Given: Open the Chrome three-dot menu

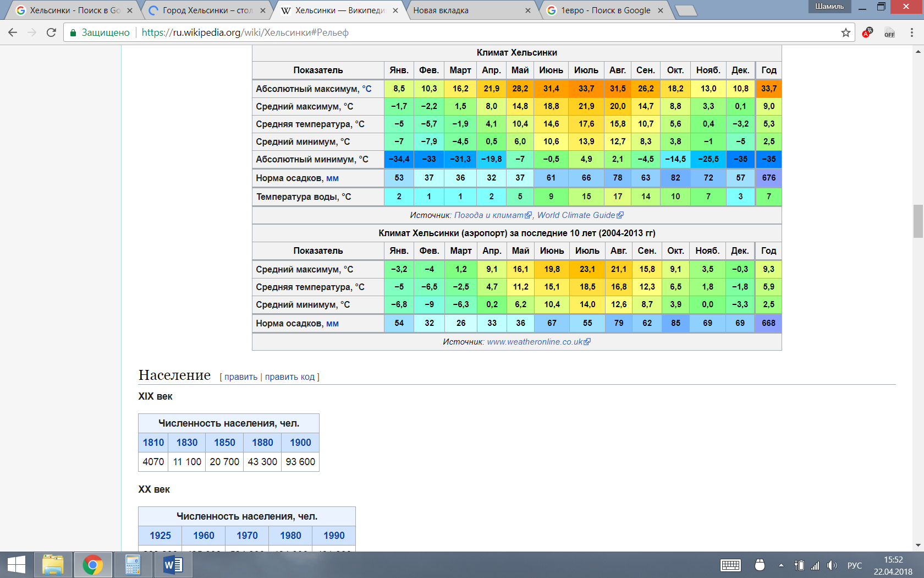Looking at the screenshot, I should (911, 32).
